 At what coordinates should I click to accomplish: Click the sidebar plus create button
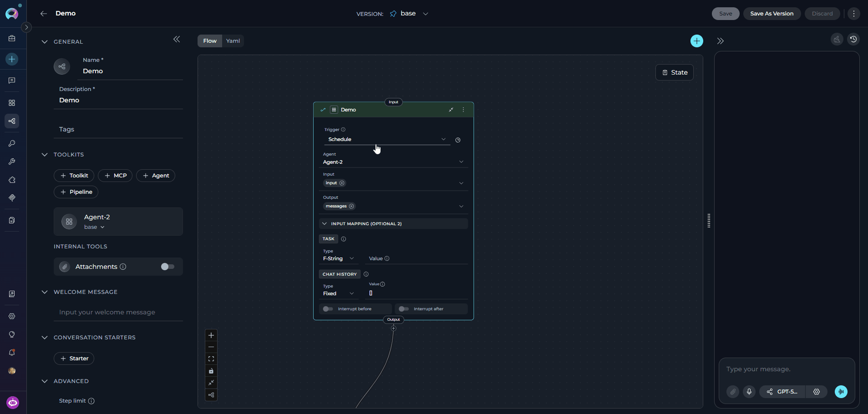(x=12, y=59)
